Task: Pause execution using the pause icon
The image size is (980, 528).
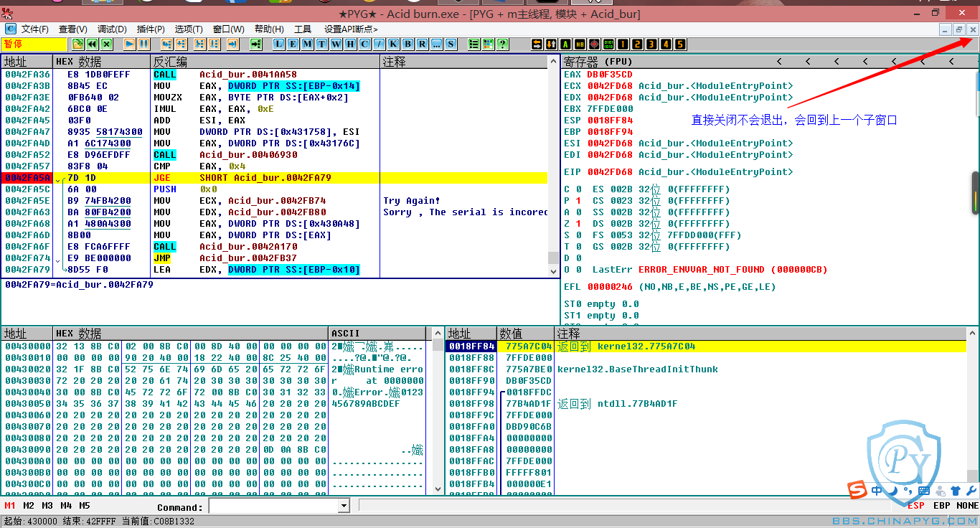Action: coord(144,44)
